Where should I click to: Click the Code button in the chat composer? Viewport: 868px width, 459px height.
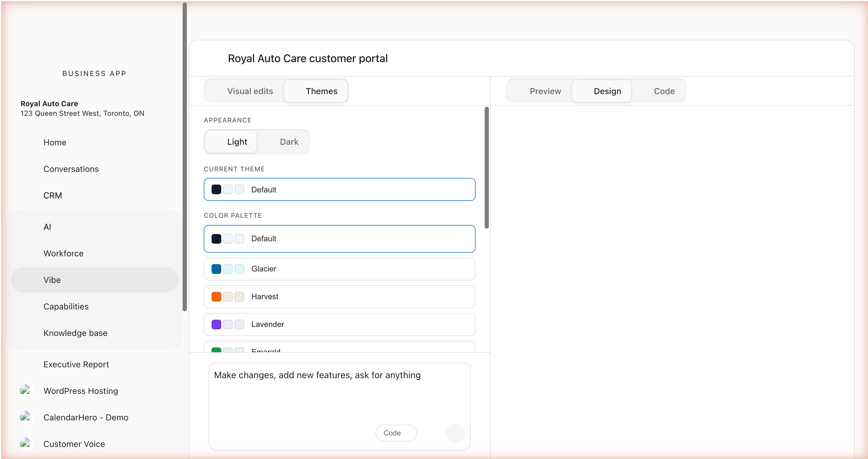point(396,433)
